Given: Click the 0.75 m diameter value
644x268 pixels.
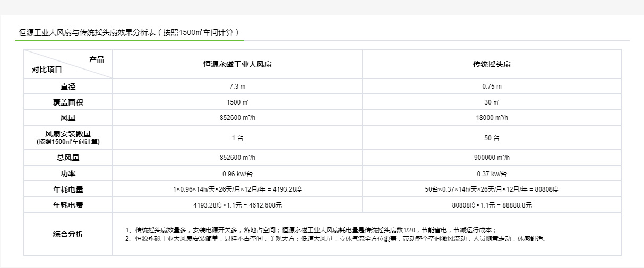Looking at the screenshot, I should 492,87.
